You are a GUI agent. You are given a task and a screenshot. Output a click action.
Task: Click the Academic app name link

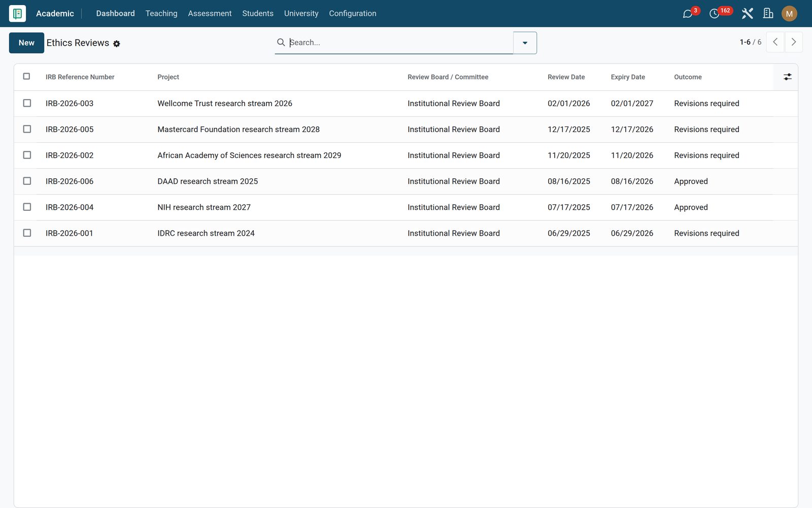[x=55, y=14]
